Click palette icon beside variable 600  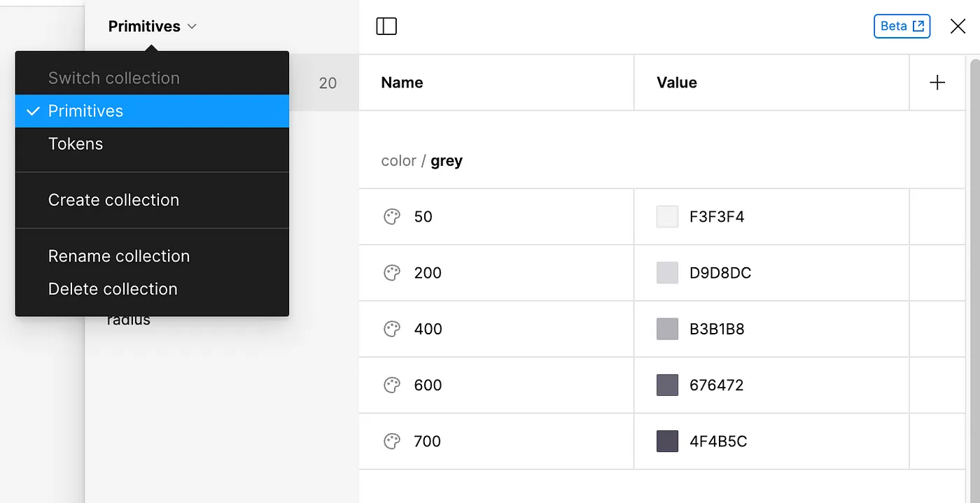pyautogui.click(x=392, y=385)
